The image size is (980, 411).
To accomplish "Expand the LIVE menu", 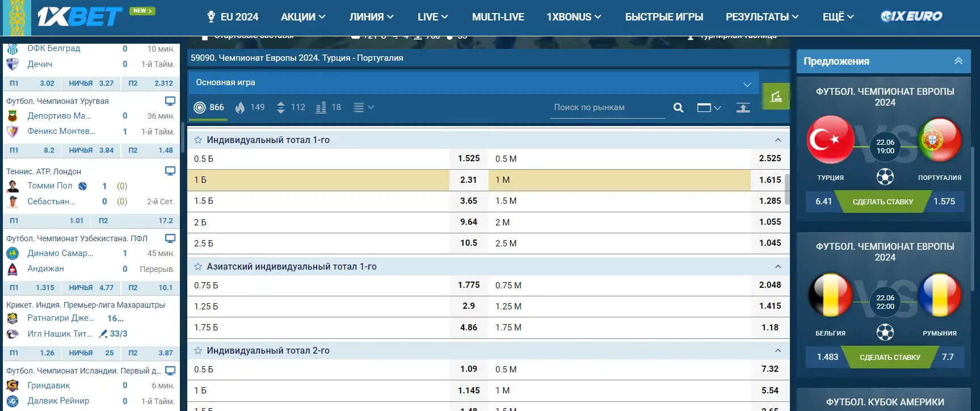I will (432, 17).
